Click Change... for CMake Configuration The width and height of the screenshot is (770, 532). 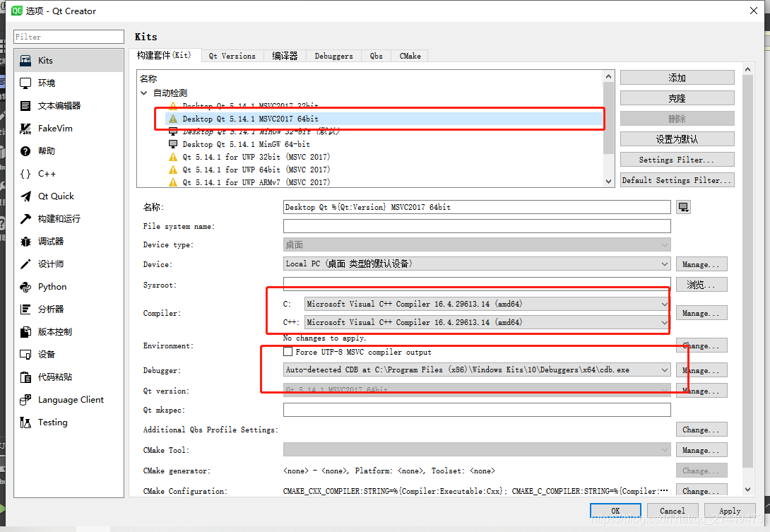[x=701, y=491]
